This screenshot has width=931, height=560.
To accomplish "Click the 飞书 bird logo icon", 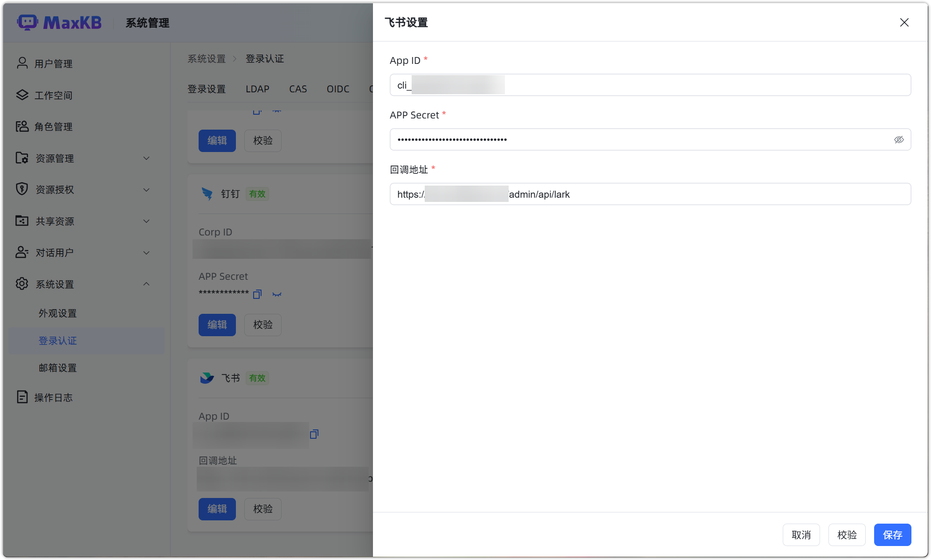I will coord(207,378).
